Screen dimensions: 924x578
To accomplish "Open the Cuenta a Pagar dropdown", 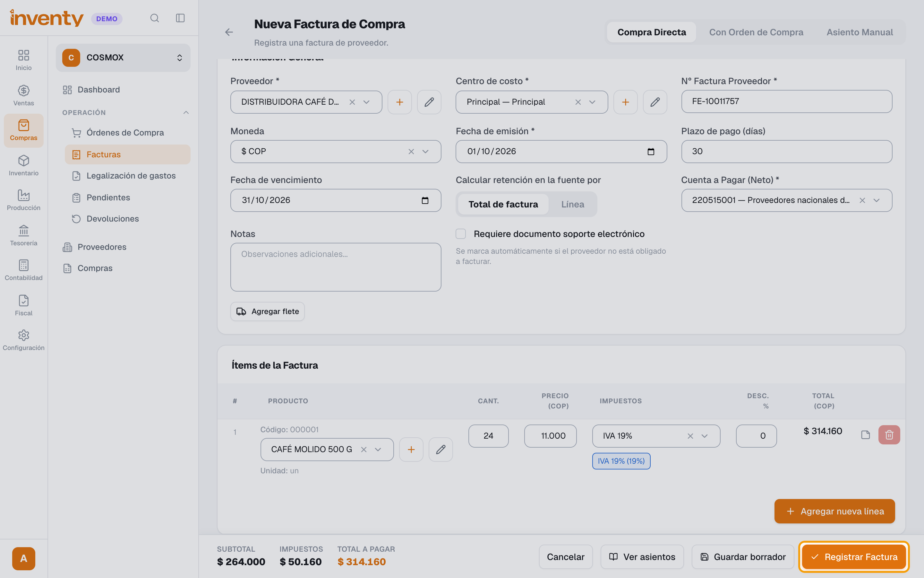I will pos(877,200).
